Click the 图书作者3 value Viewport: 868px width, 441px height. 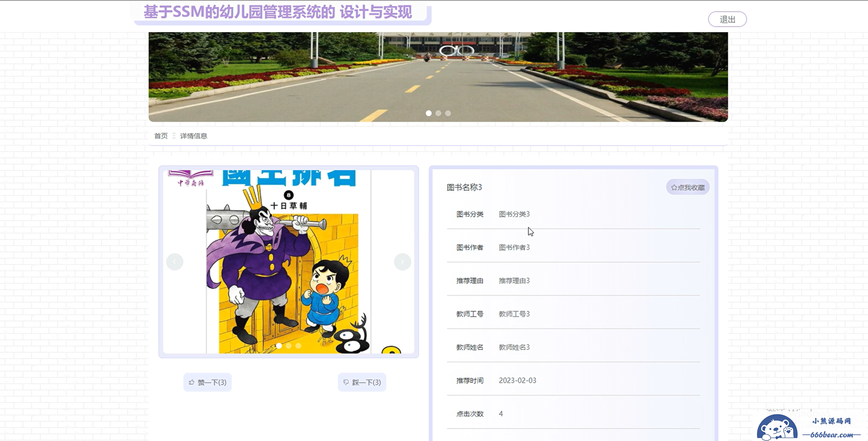pyautogui.click(x=514, y=248)
